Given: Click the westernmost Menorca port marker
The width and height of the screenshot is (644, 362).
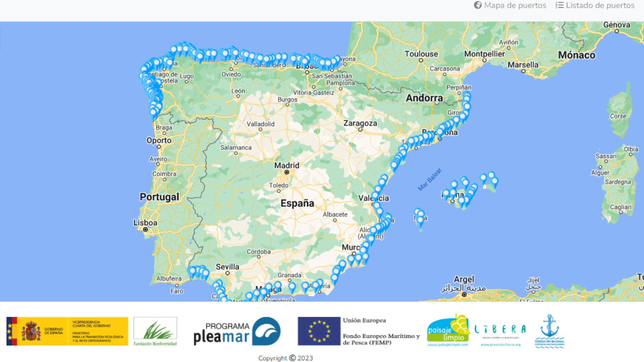Looking at the screenshot, I should point(483,178).
